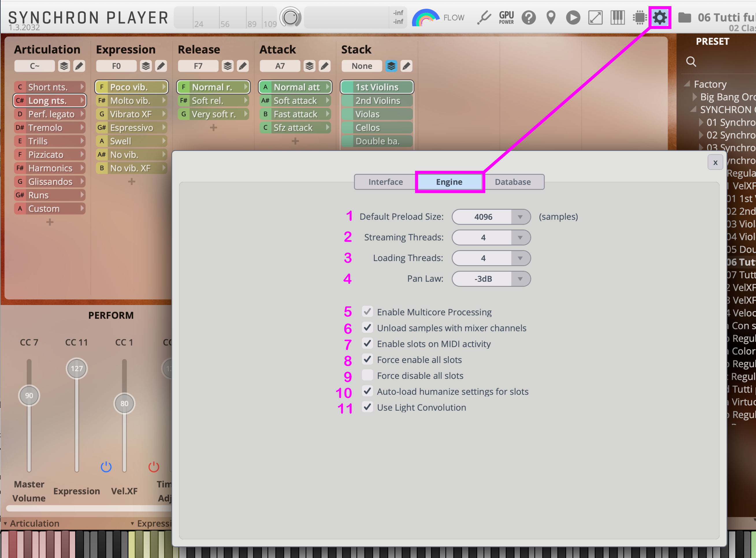The height and width of the screenshot is (558, 756).
Task: Uncheck Use Light Convolution
Action: pos(367,407)
